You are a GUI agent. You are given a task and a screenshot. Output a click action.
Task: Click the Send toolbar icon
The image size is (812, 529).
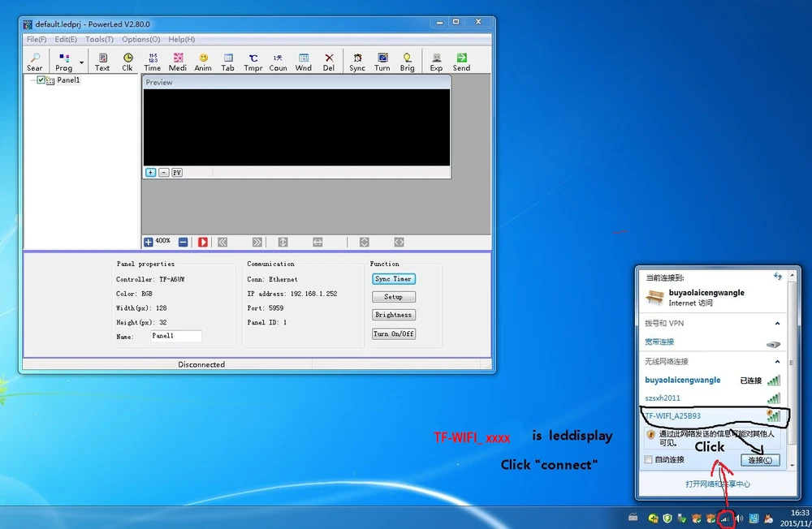point(461,62)
